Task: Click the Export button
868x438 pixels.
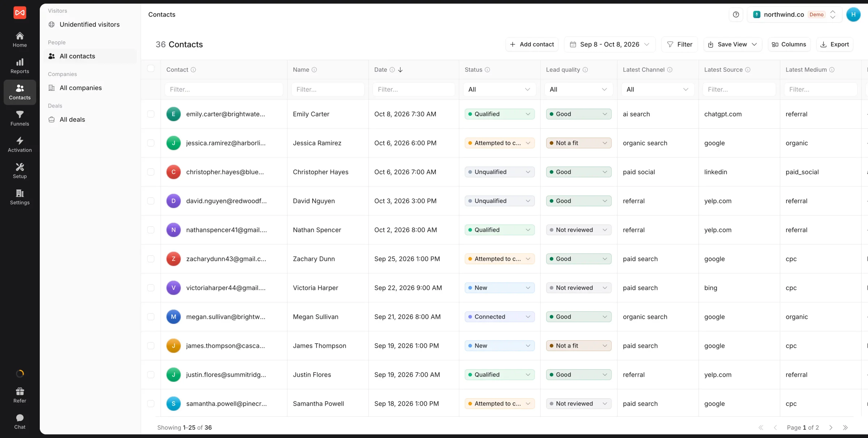Action: (835, 44)
